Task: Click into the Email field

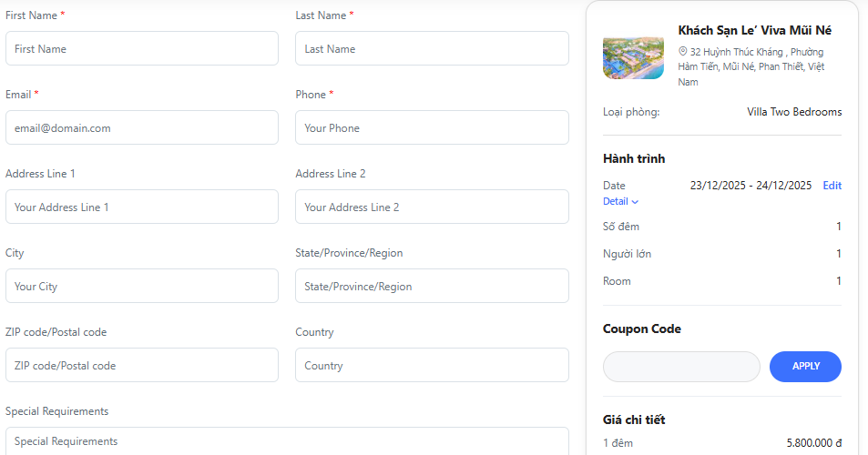Action: 141,128
